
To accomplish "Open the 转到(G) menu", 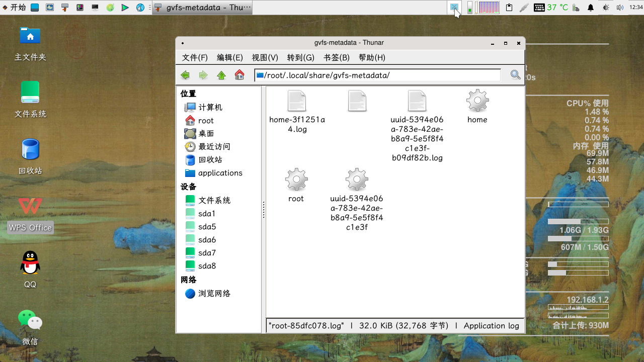I will coord(300,57).
